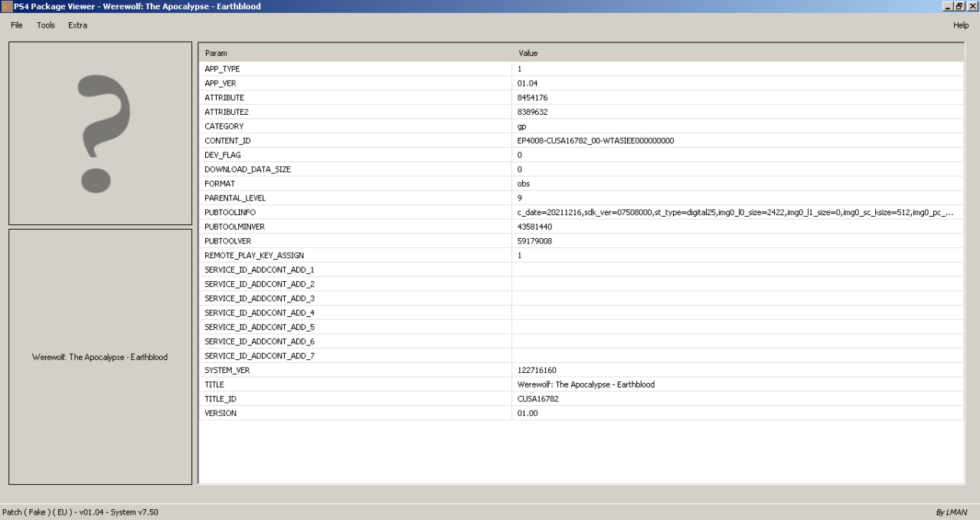Image resolution: width=980 pixels, height=520 pixels.
Task: Open the File menu
Action: tap(17, 25)
